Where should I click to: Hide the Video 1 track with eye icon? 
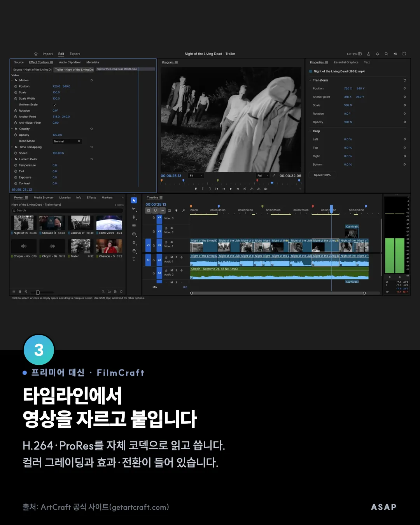(171, 242)
